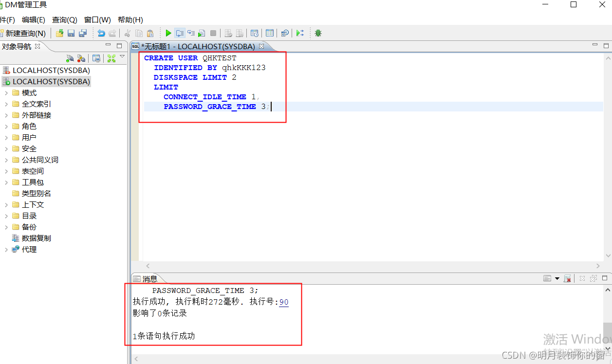Select the 目录 folder
612x364 pixels.
pos(24,216)
